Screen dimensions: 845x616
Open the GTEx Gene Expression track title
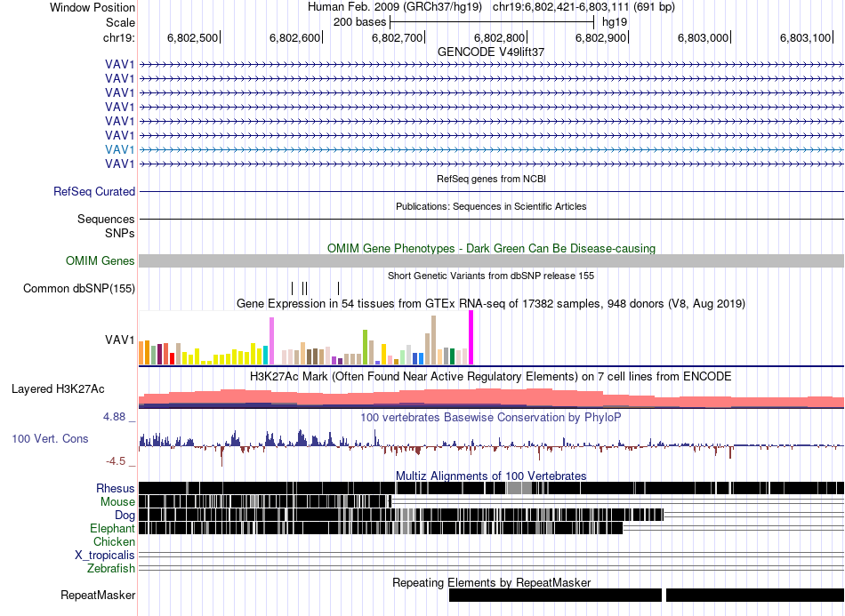(x=491, y=304)
